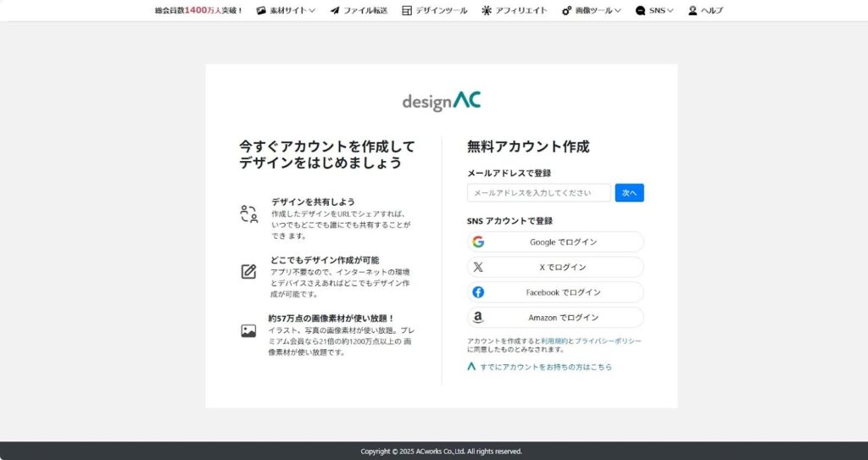
Task: Expand the 画像ツール dropdown menu
Action: coord(592,11)
